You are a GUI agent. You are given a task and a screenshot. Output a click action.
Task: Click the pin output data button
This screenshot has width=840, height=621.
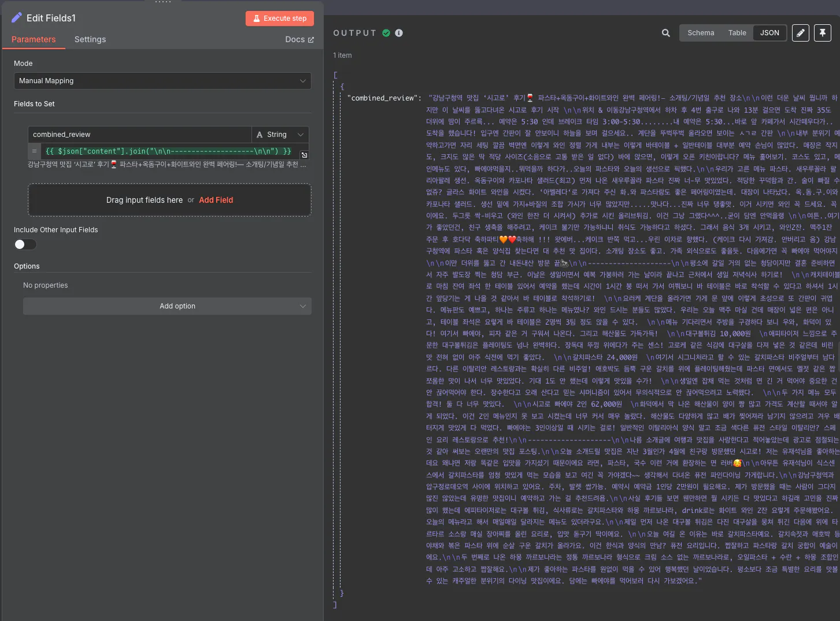pos(823,33)
